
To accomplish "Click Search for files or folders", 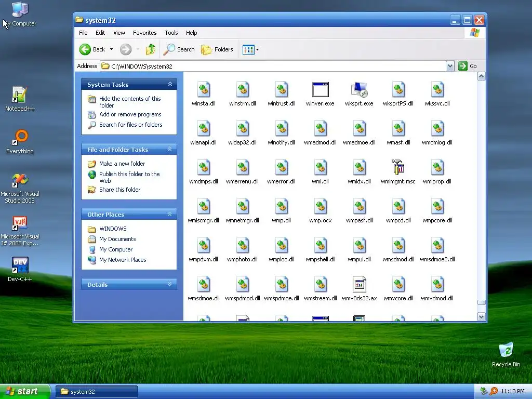I will click(x=130, y=125).
